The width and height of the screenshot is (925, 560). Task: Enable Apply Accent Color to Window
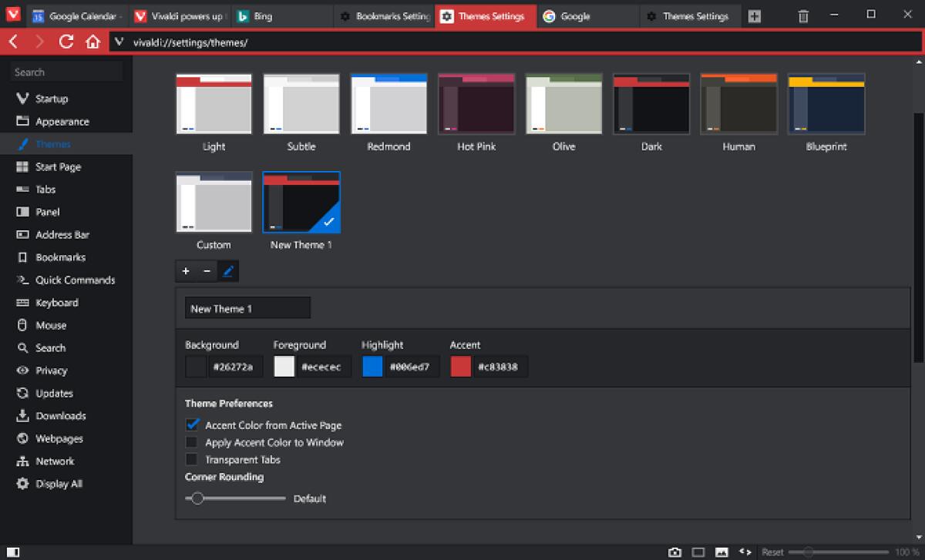[191, 442]
